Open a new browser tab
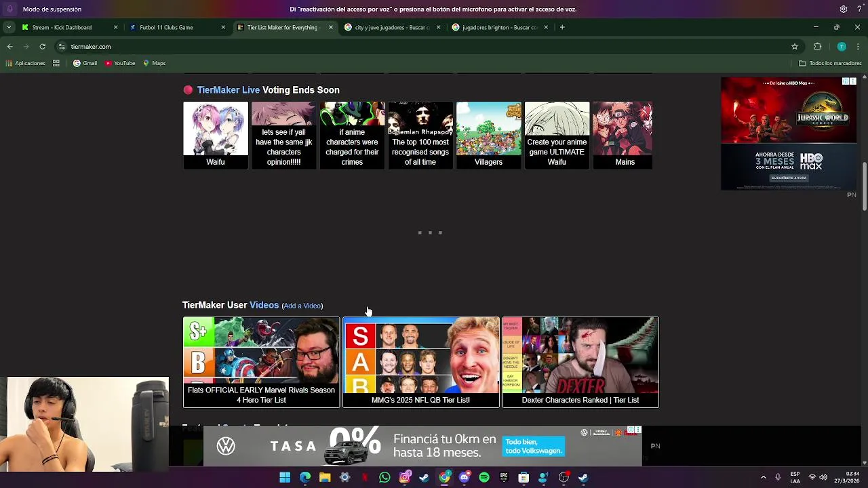The height and width of the screenshot is (488, 868). [562, 27]
